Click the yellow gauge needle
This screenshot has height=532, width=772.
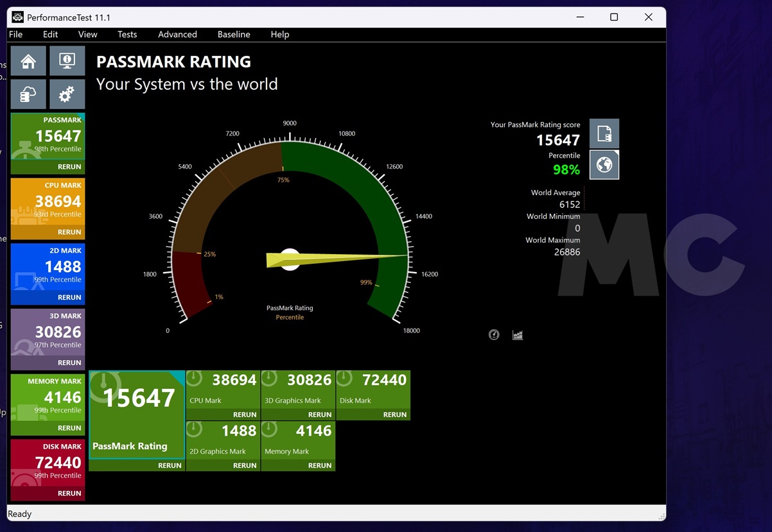pos(337,259)
